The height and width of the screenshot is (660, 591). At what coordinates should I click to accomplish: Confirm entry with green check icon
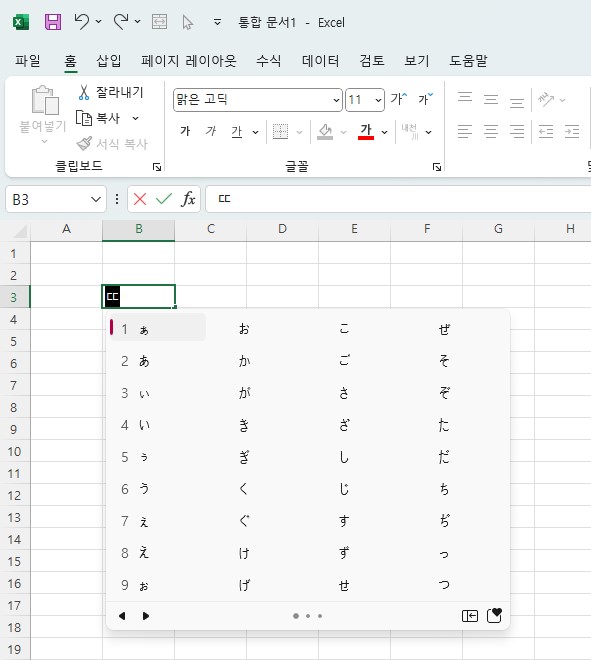pos(164,199)
